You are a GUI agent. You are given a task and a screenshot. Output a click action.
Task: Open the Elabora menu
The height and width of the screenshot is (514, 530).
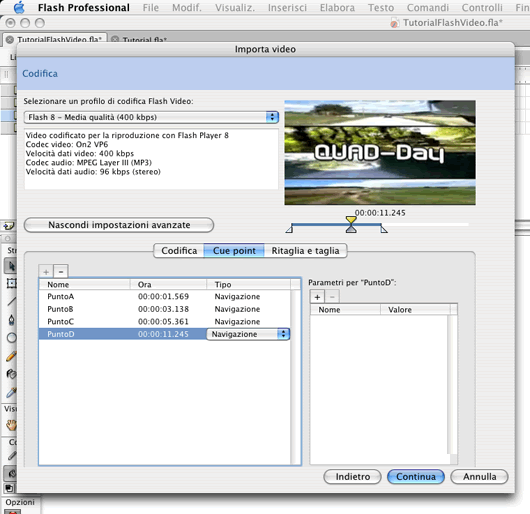point(337,7)
